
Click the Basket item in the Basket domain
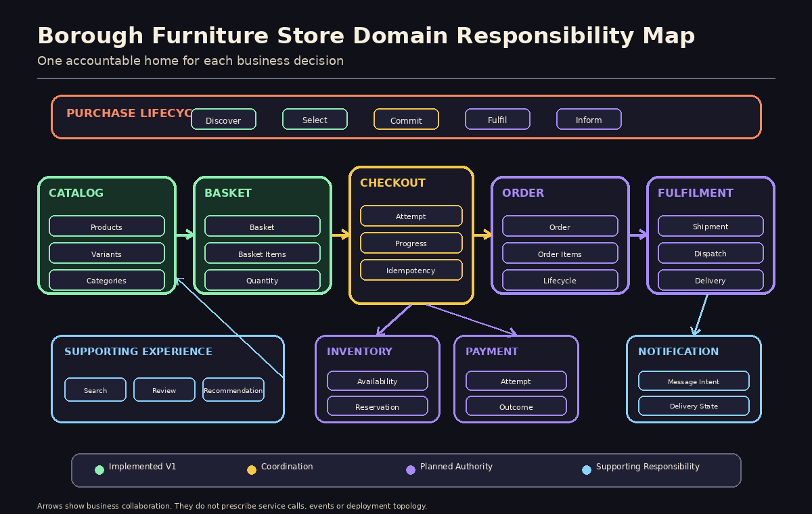tap(263, 226)
